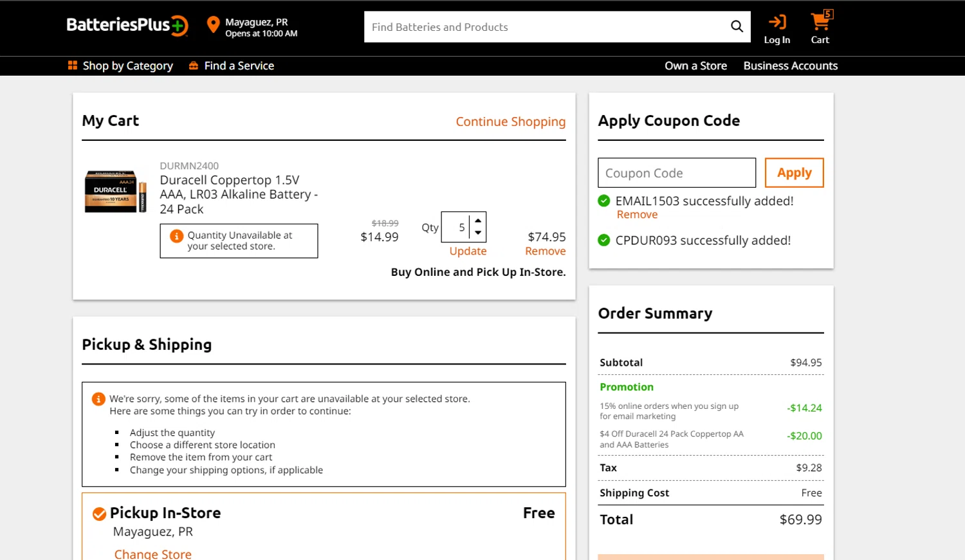Click the Shipping Cost Free value
Viewport: 965px width, 560px height.
(812, 492)
